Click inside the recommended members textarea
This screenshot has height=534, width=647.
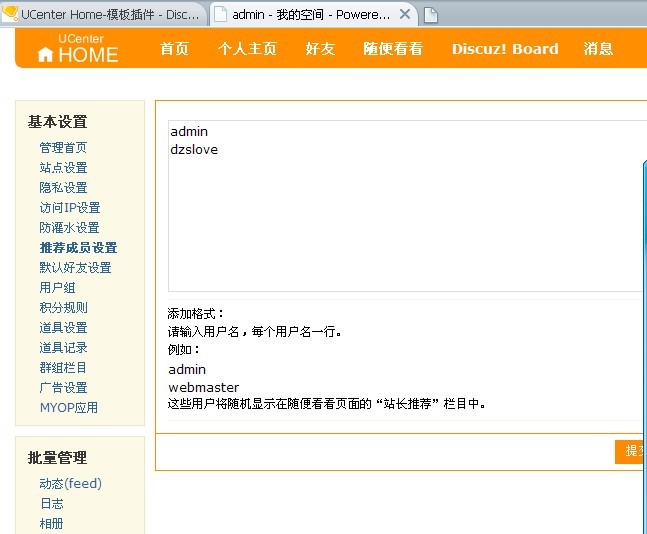tap(407, 206)
